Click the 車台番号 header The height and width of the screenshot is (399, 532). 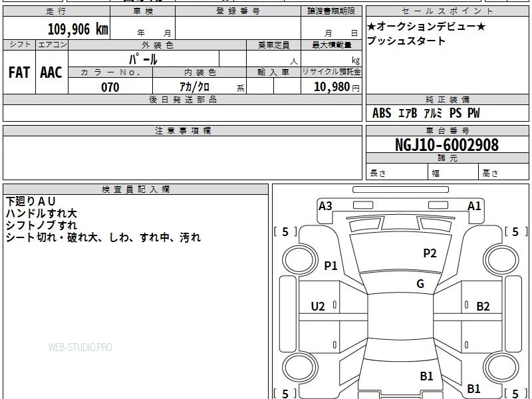[447, 130]
